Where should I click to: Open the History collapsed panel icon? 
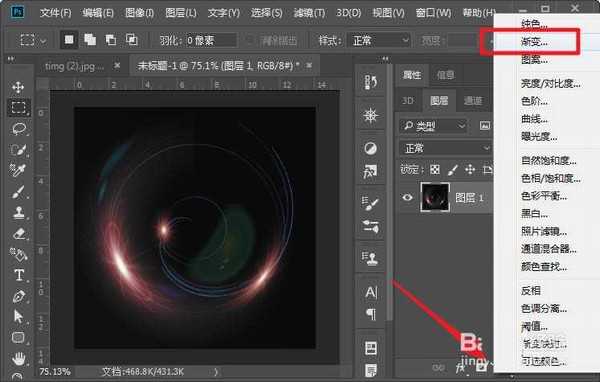pyautogui.click(x=370, y=82)
